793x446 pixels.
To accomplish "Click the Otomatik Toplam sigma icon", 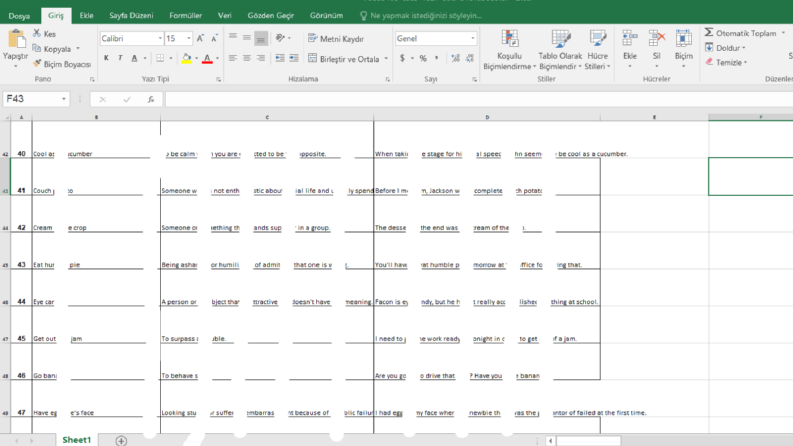I will [x=709, y=33].
